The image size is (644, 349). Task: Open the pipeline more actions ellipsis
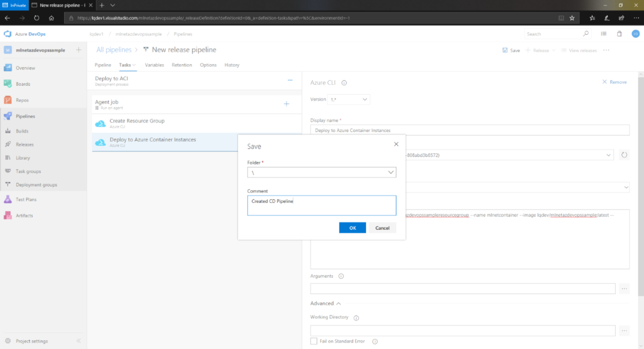coord(606,50)
